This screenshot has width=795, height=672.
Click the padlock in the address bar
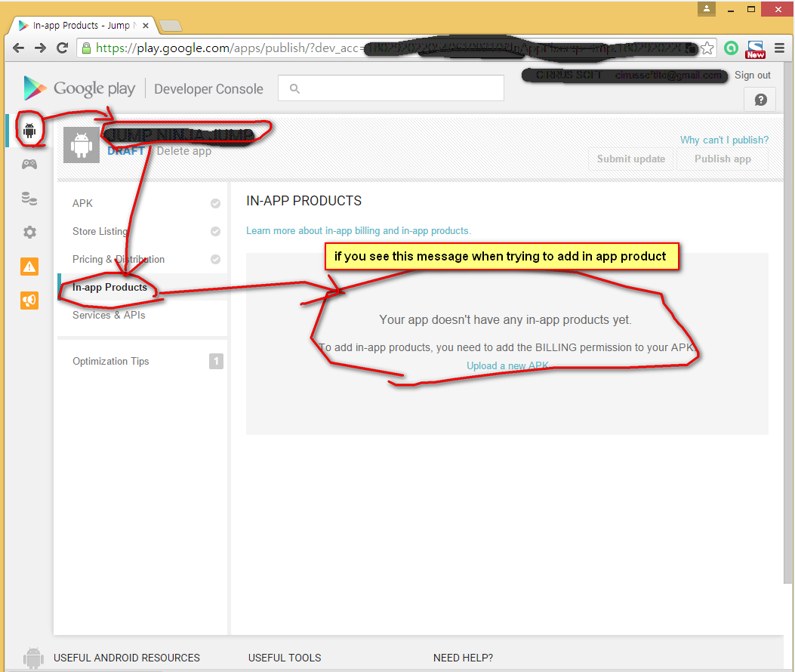(87, 48)
